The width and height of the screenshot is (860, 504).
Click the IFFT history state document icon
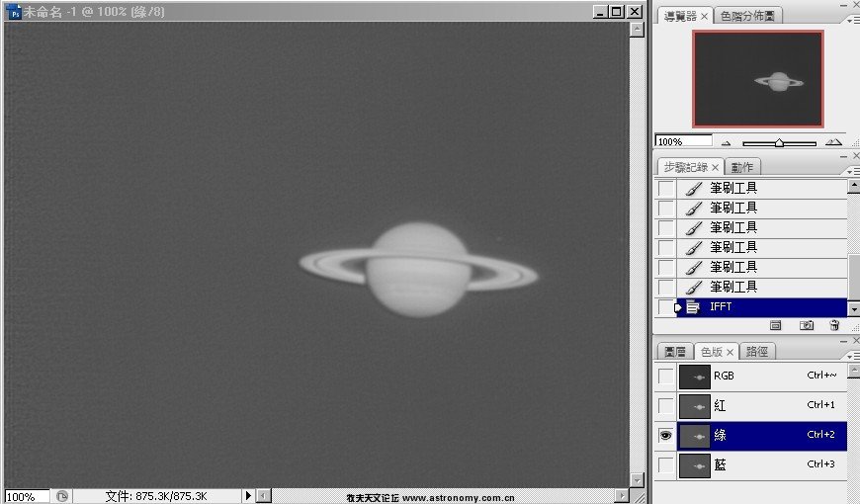point(693,307)
